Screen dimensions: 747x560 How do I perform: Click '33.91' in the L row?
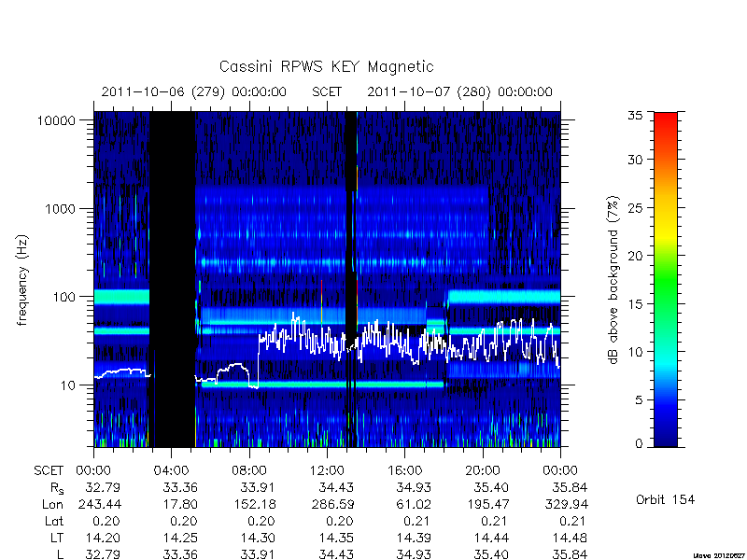pos(258,554)
